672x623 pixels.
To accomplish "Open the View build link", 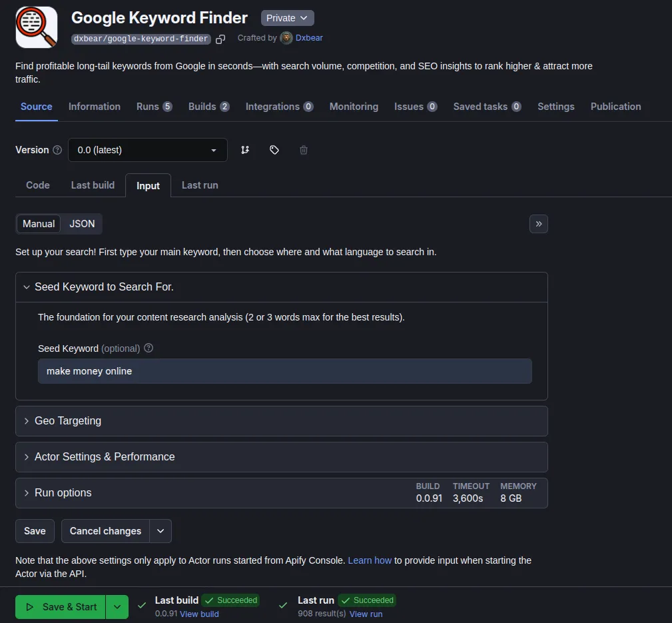I will tap(199, 614).
